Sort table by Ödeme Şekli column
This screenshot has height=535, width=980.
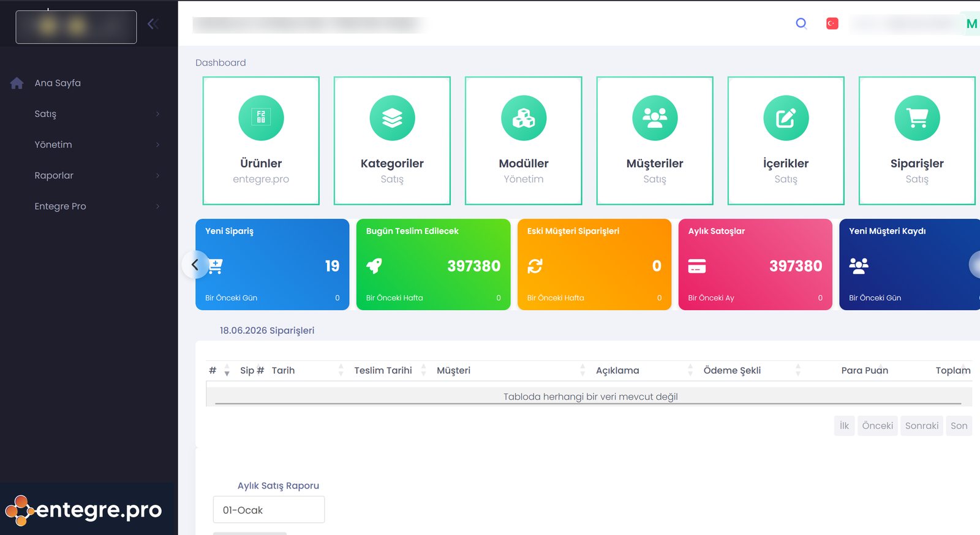[x=752, y=370]
